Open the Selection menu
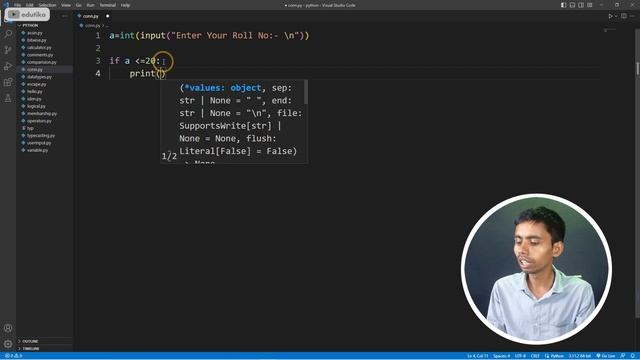 47,5
